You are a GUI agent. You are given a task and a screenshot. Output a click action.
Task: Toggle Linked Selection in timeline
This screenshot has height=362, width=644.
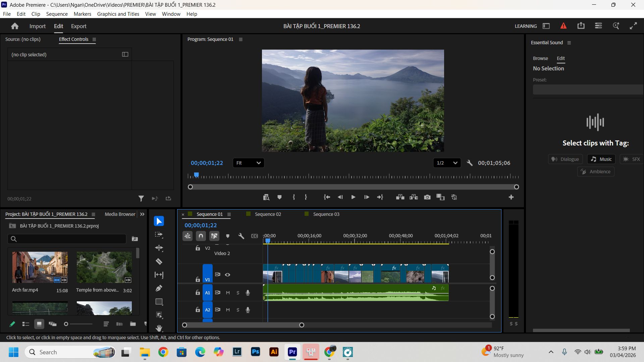tap(214, 236)
